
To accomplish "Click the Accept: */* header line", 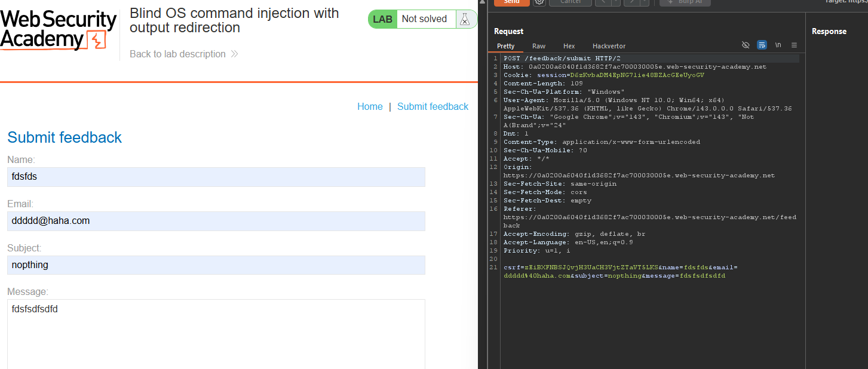I will pos(526,159).
